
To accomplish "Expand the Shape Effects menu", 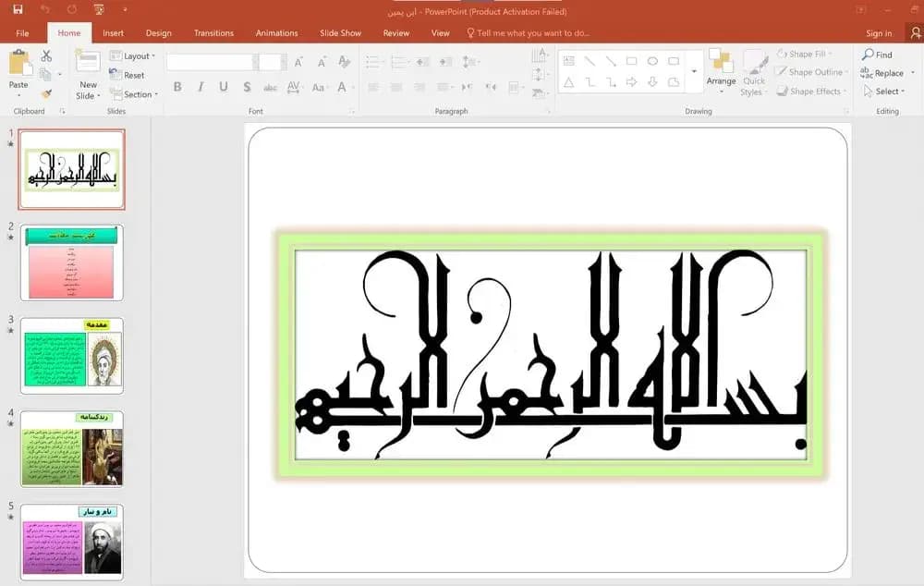I will pos(811,91).
